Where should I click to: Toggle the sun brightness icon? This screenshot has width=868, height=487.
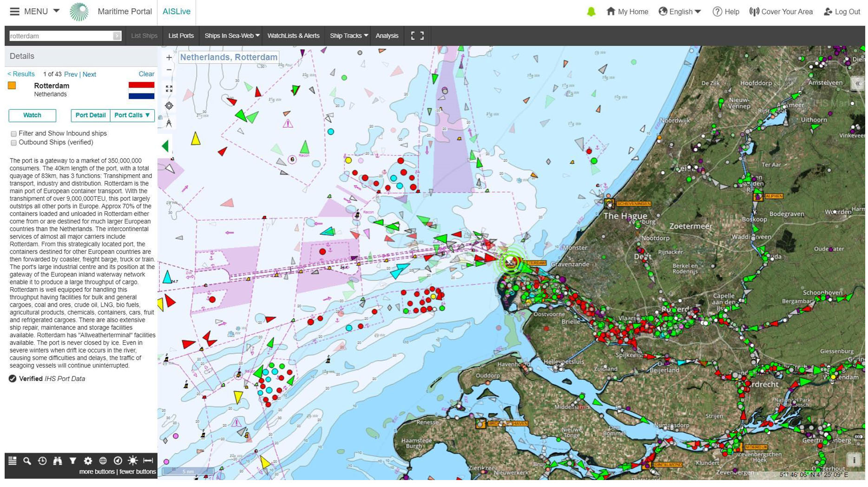click(133, 461)
